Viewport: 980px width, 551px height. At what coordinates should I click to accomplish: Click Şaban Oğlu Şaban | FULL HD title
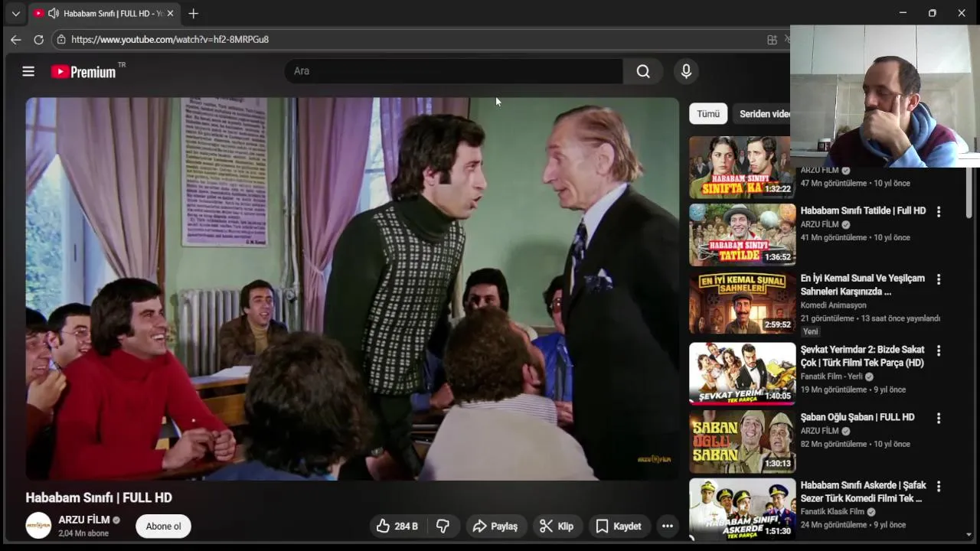coord(857,417)
